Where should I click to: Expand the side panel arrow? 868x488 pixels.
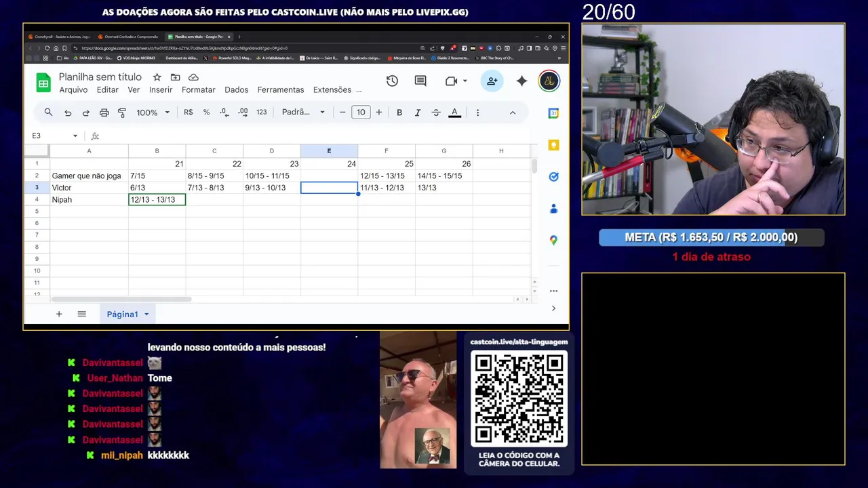(553, 308)
